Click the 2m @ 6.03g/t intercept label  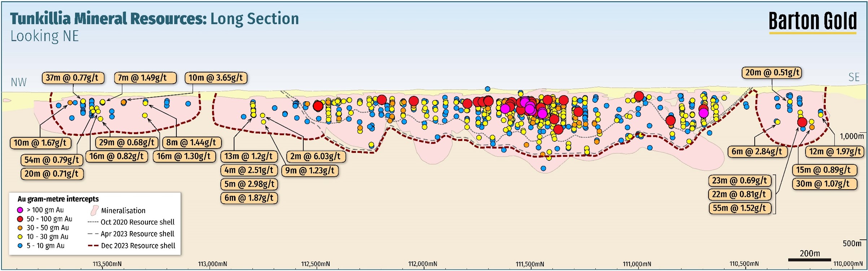click(x=315, y=156)
